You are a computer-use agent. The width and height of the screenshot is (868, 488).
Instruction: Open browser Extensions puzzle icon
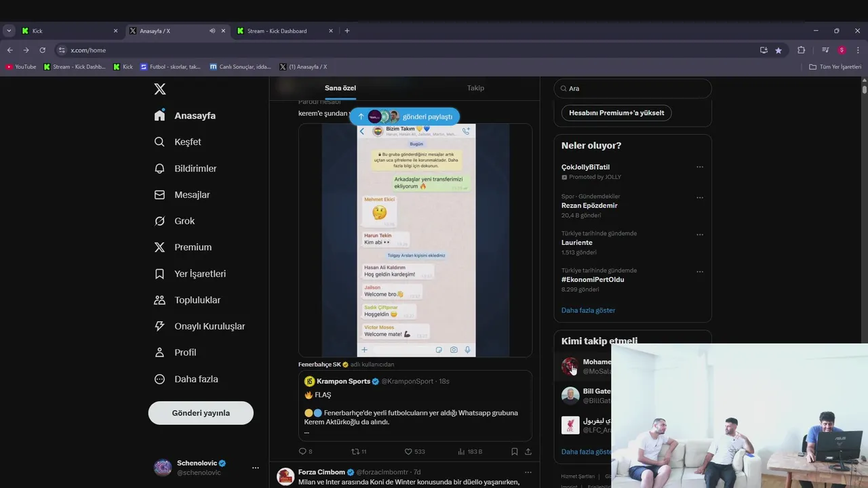pyautogui.click(x=801, y=50)
